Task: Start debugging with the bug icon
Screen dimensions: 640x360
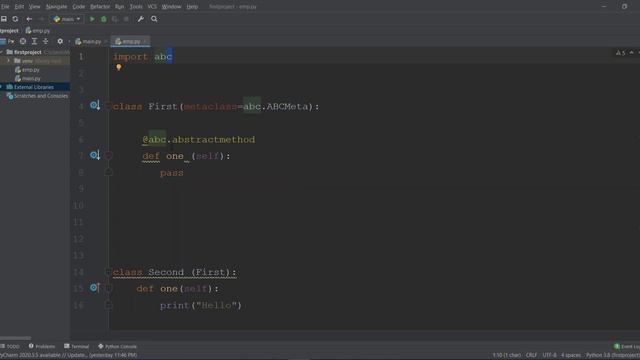Action: (x=104, y=19)
